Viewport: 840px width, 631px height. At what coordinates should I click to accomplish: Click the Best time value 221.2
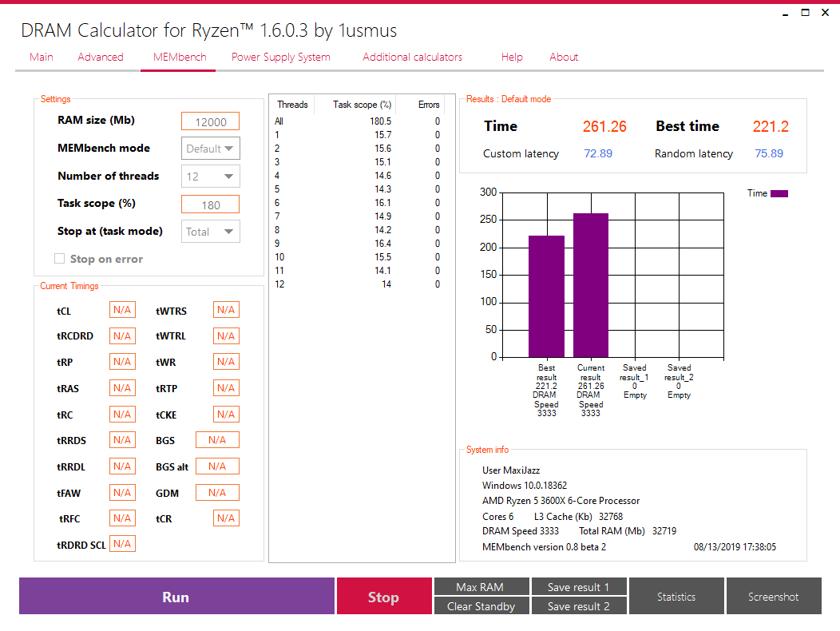771,126
